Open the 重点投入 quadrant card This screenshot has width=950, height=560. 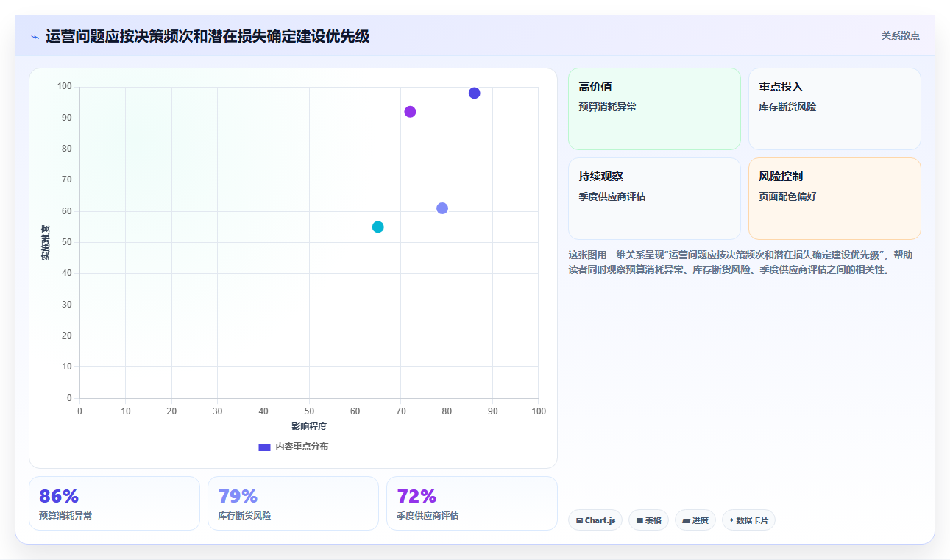834,109
